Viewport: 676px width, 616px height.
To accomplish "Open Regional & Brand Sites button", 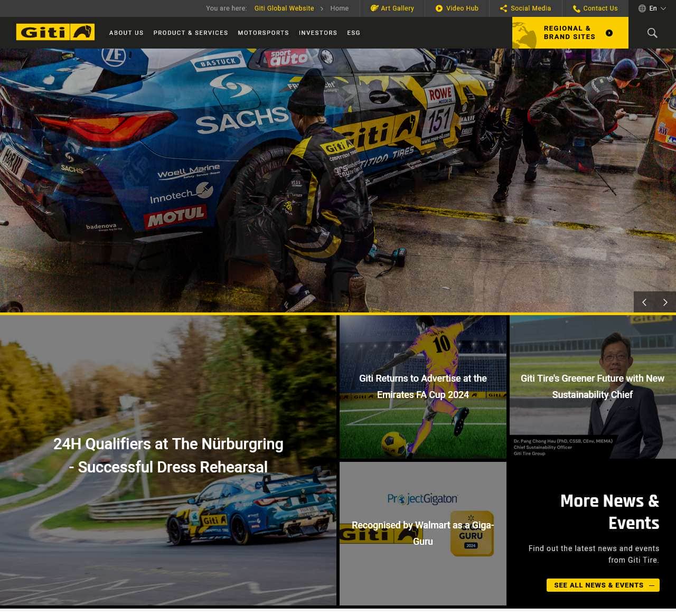I will pos(570,33).
